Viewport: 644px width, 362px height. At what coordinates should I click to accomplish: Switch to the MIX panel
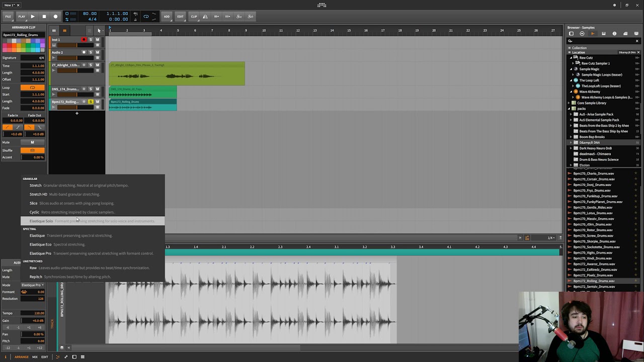(x=35, y=357)
